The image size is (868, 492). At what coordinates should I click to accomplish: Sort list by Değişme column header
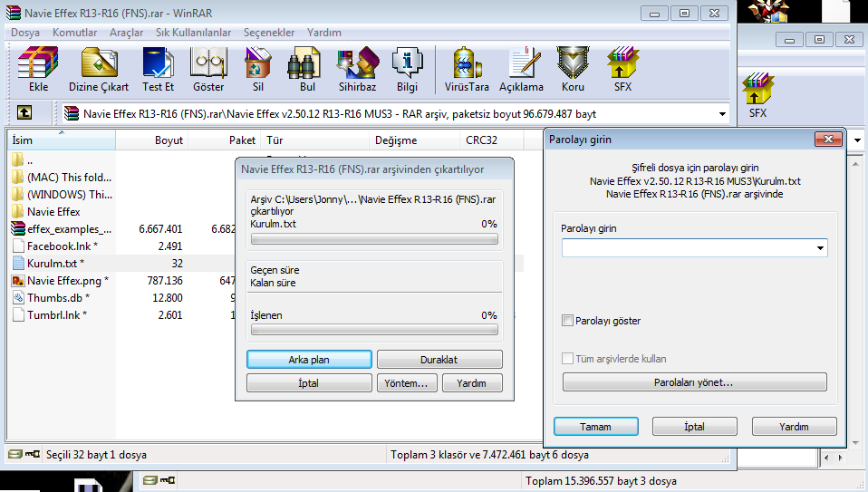[414, 140]
